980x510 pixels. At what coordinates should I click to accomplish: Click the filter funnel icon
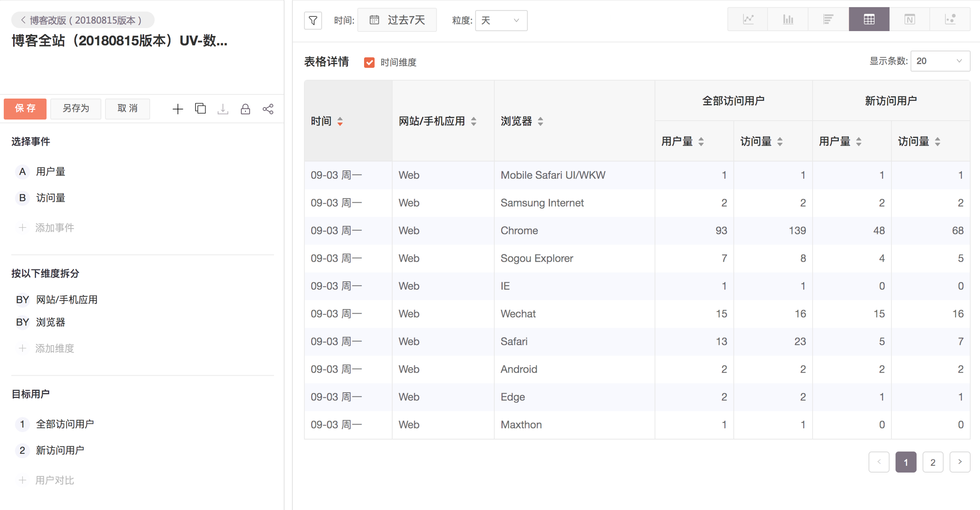(x=313, y=20)
